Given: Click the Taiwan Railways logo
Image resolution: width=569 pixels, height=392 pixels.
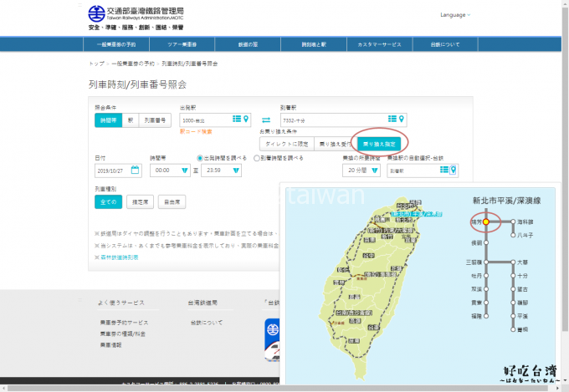Looking at the screenshot, I should [x=97, y=13].
